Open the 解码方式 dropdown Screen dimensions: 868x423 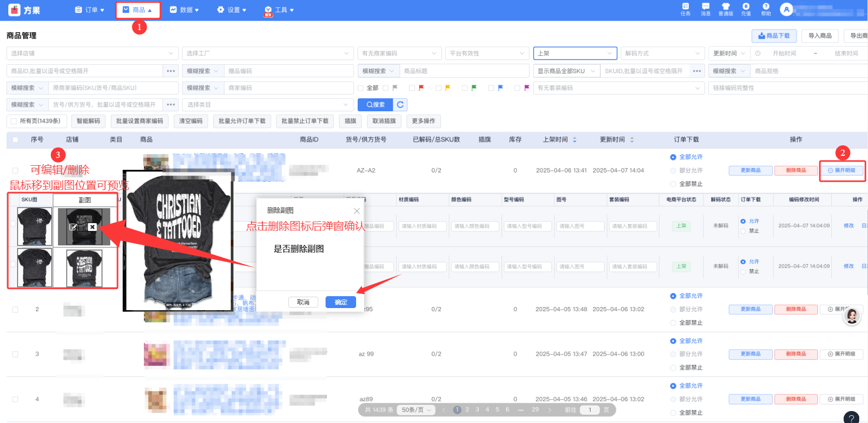pos(663,53)
